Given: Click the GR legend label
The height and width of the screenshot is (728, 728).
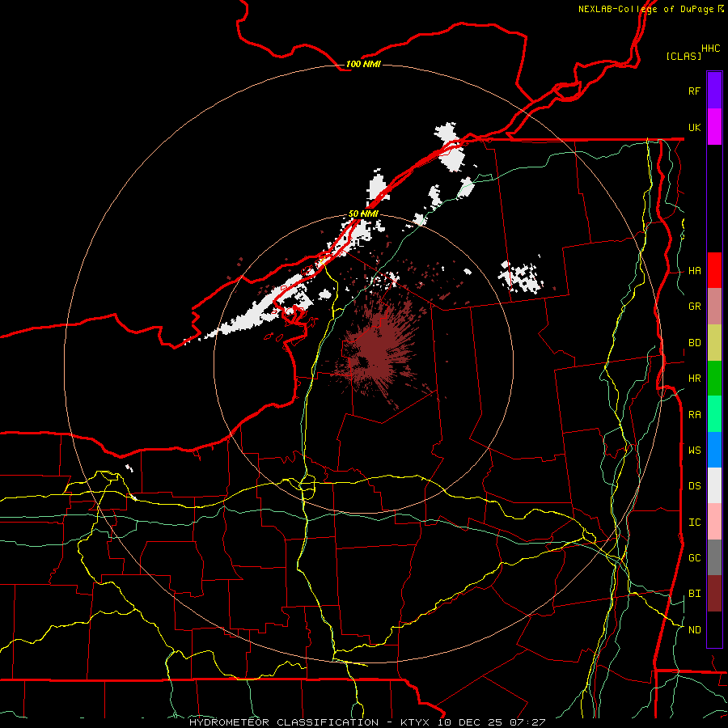Looking at the screenshot, I should point(694,307).
